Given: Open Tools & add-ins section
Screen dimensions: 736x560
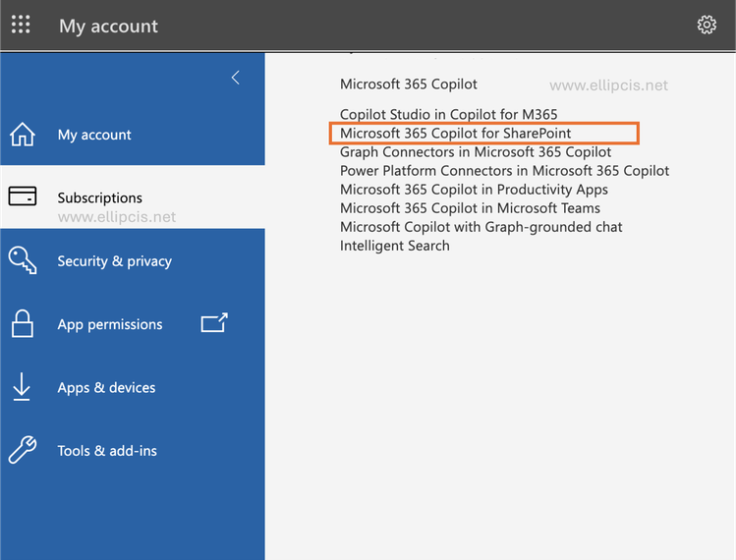Looking at the screenshot, I should (x=107, y=451).
